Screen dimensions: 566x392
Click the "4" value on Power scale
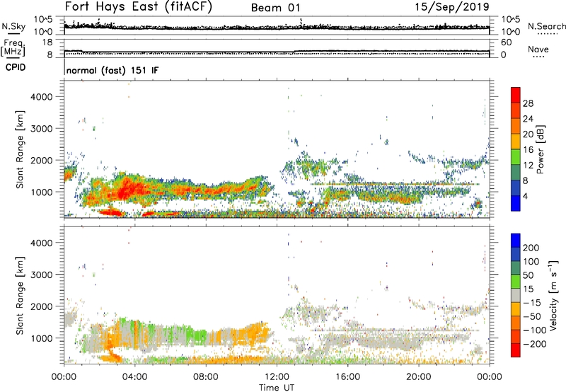point(526,196)
